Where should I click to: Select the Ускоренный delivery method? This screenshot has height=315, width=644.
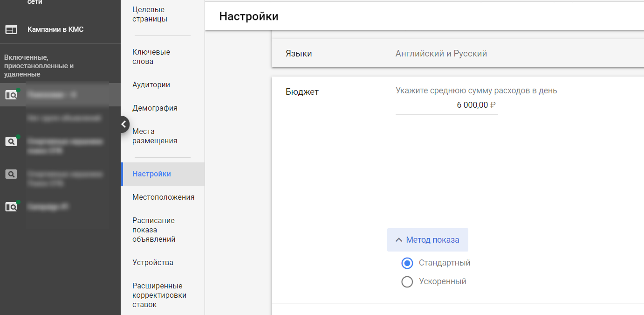click(407, 282)
